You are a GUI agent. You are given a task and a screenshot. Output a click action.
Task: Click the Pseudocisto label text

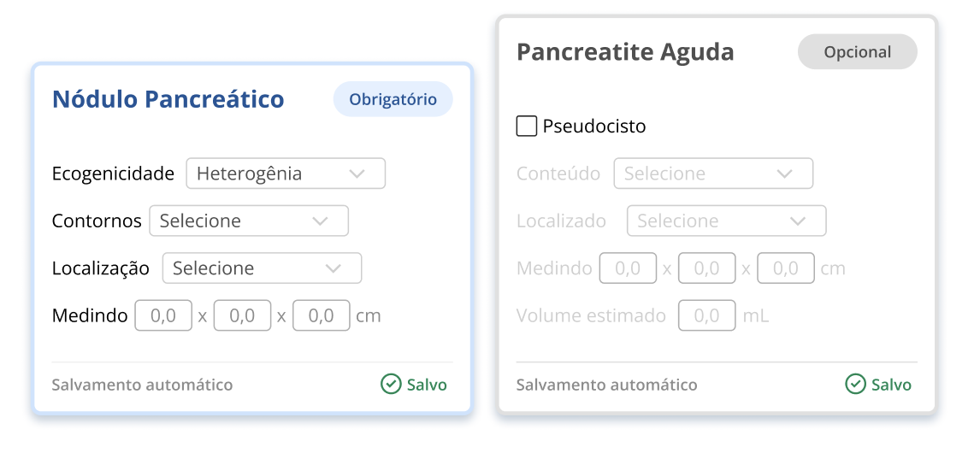[x=594, y=126]
